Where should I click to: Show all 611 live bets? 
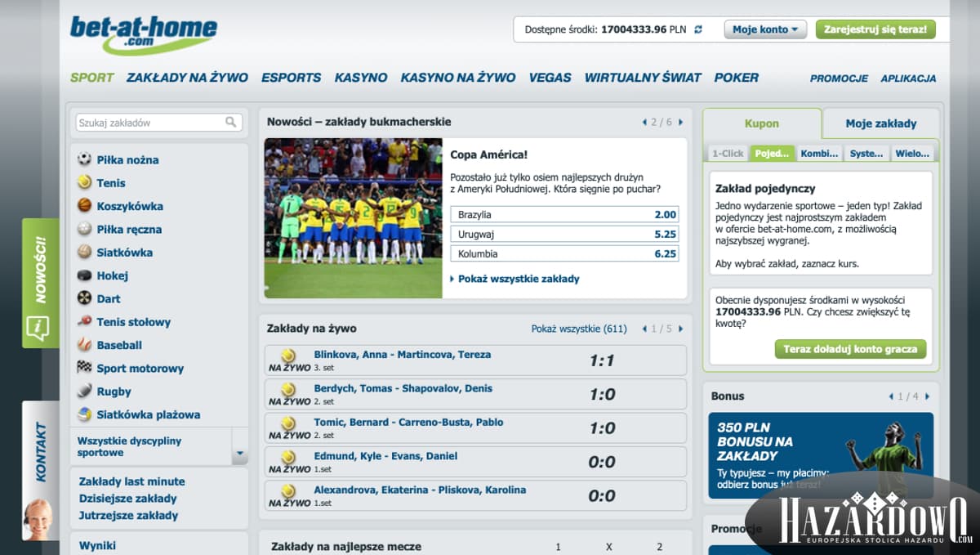pyautogui.click(x=579, y=329)
